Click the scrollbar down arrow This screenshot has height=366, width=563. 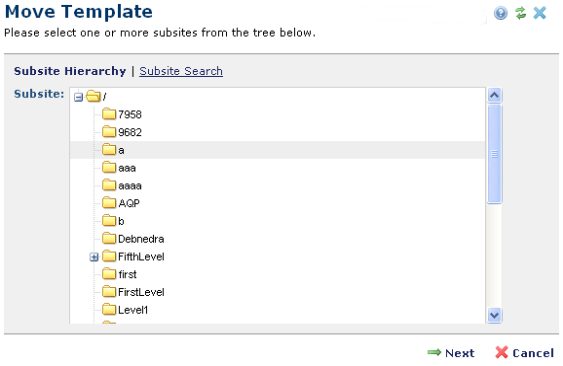coord(494,315)
